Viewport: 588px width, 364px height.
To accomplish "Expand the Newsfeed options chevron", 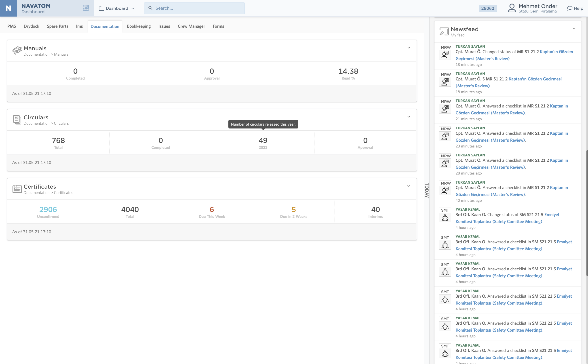I will point(574,28).
